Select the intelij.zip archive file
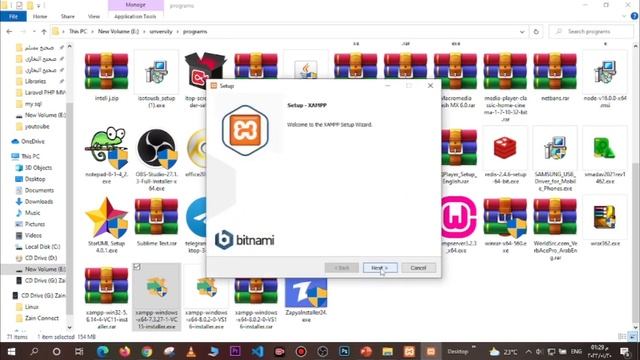The height and width of the screenshot is (360, 640). pyautogui.click(x=107, y=77)
